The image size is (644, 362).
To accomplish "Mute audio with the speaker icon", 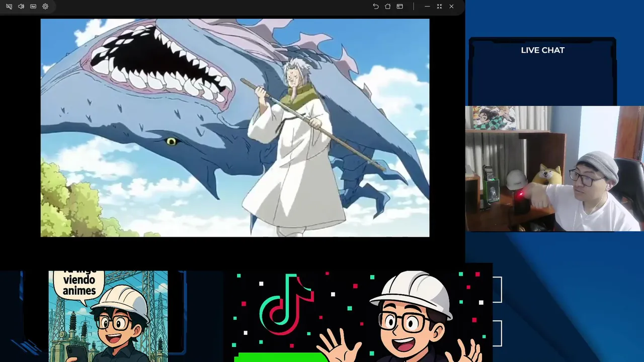I will (x=21, y=7).
